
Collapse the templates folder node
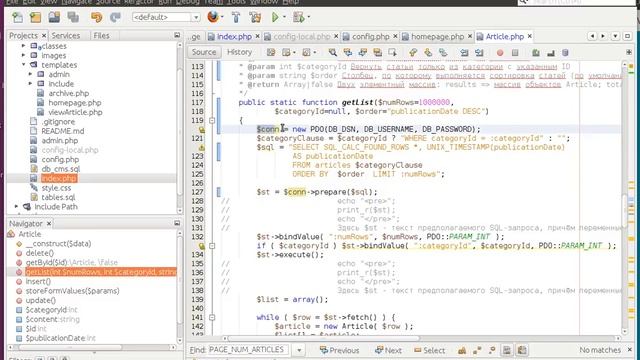pyautogui.click(x=23, y=64)
